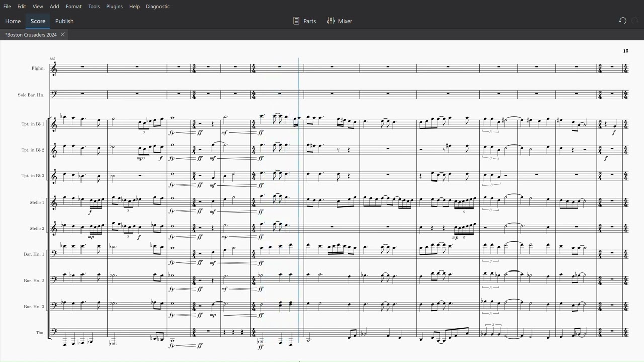Click the Bar. Hn. 2 instrument name

tap(34, 281)
